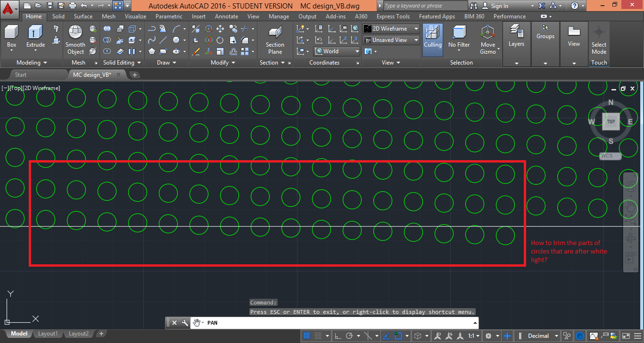Open the 1:1 annotation scale dropdown
644x343 pixels.
tap(474, 336)
